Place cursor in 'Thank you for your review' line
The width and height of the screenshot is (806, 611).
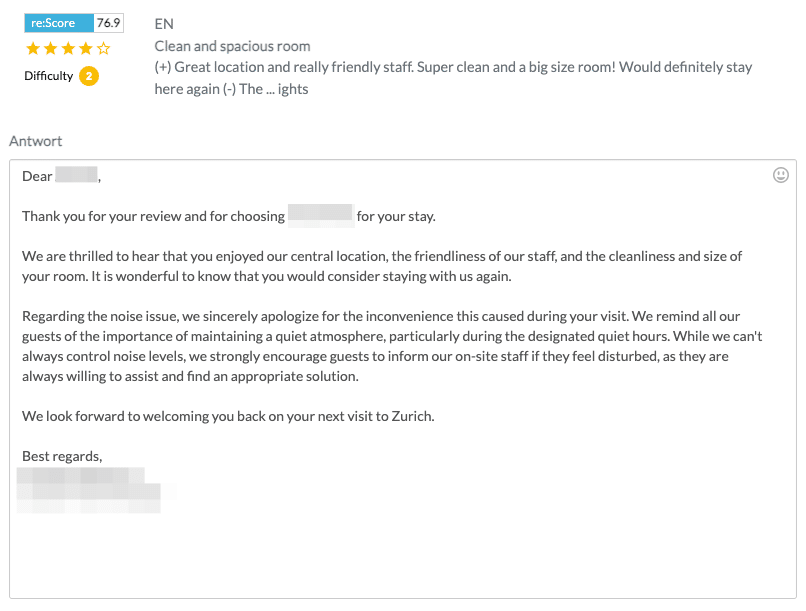click(229, 216)
